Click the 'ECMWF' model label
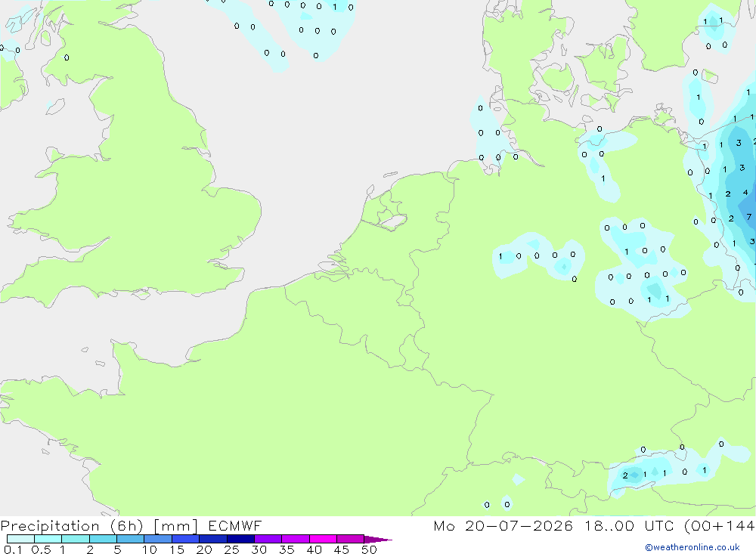This screenshot has height=554, width=756. click(235, 525)
